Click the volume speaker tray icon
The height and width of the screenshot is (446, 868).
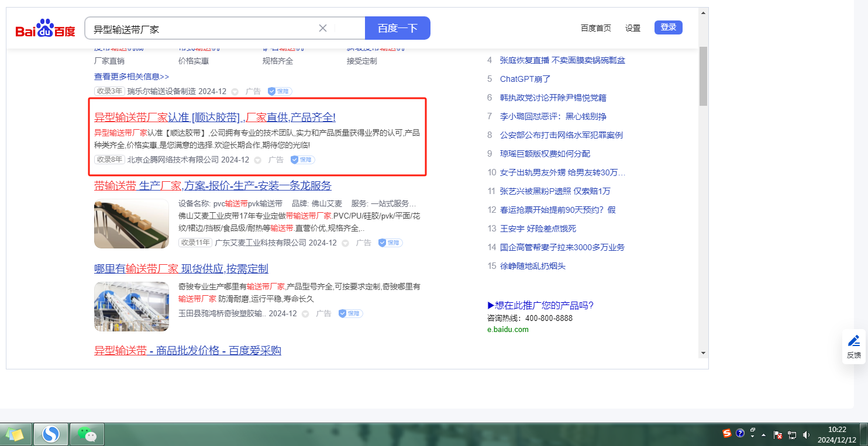tap(807, 435)
